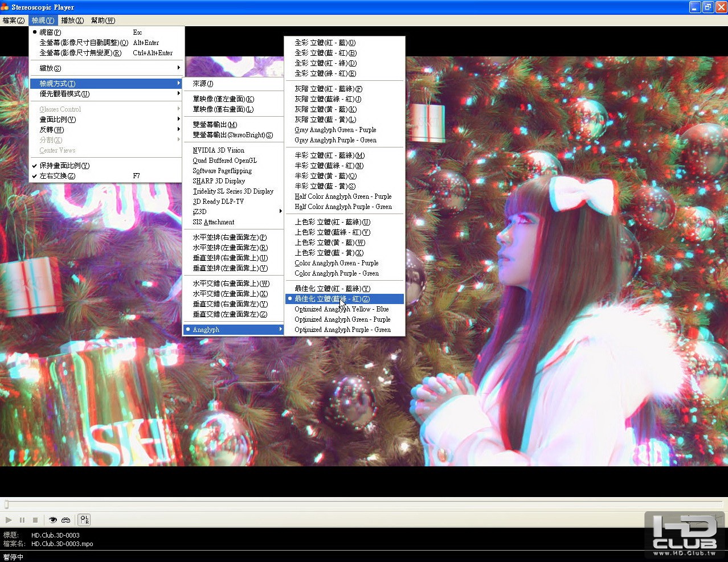This screenshot has height=562, width=728.
Task: Click the seek bar thumb
Action: pos(7,504)
